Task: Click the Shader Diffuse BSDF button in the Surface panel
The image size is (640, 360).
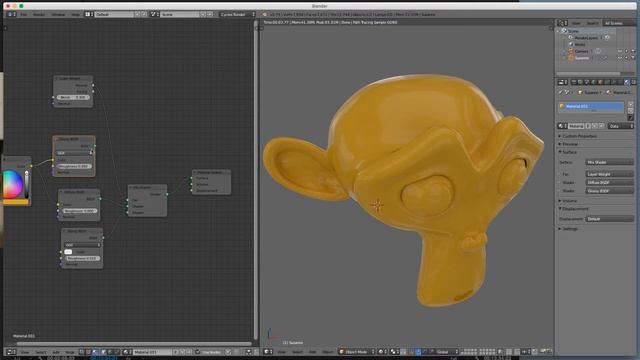Action: pyautogui.click(x=609, y=182)
